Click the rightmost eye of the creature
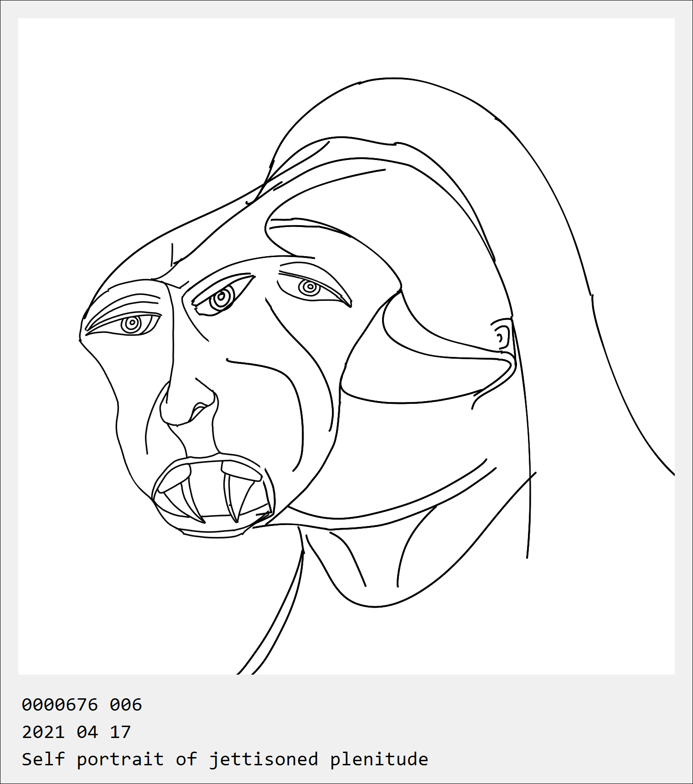 pyautogui.click(x=315, y=288)
